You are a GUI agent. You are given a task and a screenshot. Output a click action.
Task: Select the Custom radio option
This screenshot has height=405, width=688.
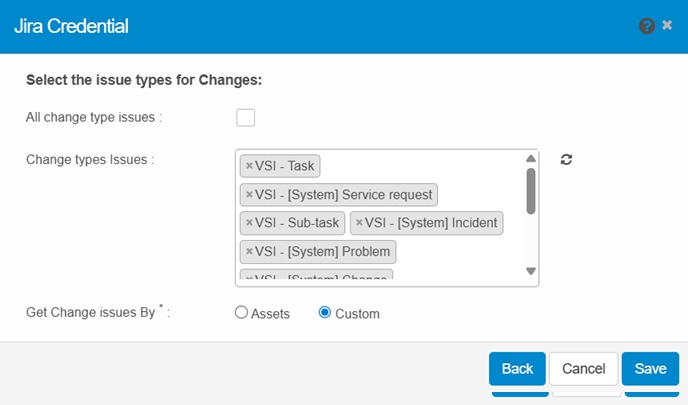coord(324,313)
